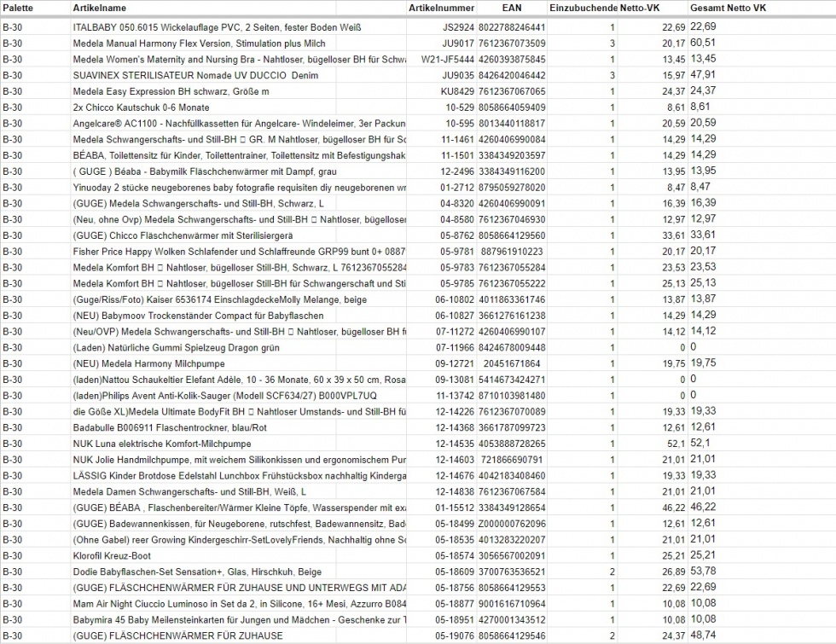Click Dodie Babyflaschen-Set Sensation+ cell
The height and width of the screenshot is (644, 836).
pyautogui.click(x=197, y=571)
